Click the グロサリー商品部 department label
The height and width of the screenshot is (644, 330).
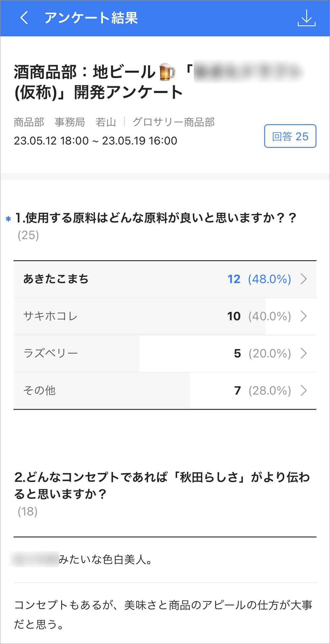pos(174,122)
